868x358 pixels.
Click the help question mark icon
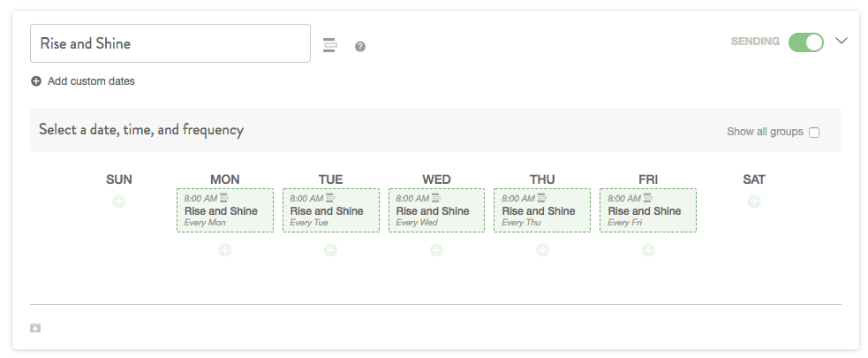point(360,47)
